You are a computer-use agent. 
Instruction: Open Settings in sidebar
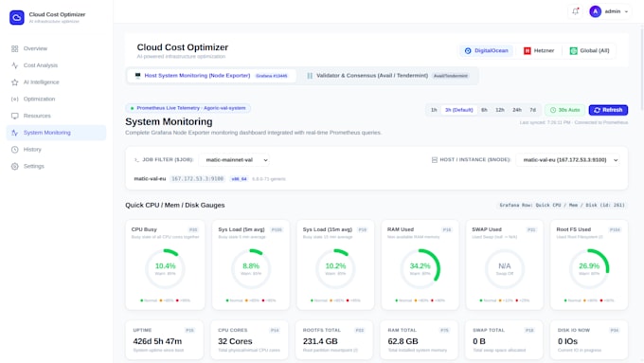(x=56, y=167)
